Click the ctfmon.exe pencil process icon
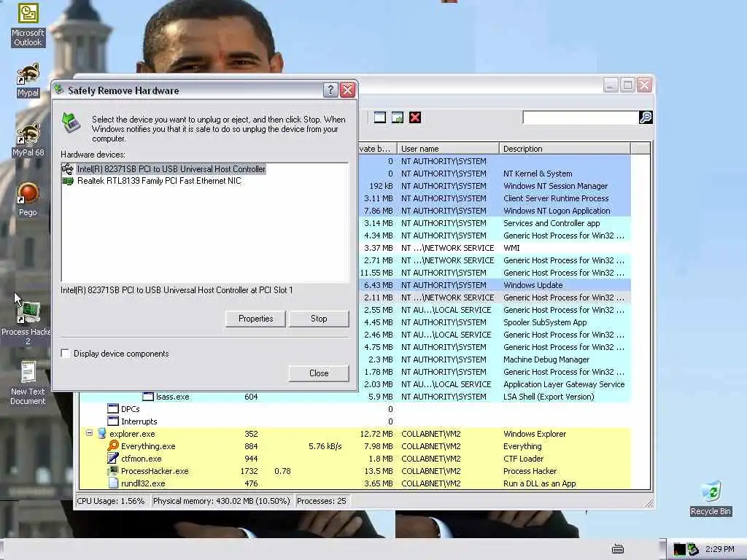Screen dimensions: 747x560 click(113, 458)
